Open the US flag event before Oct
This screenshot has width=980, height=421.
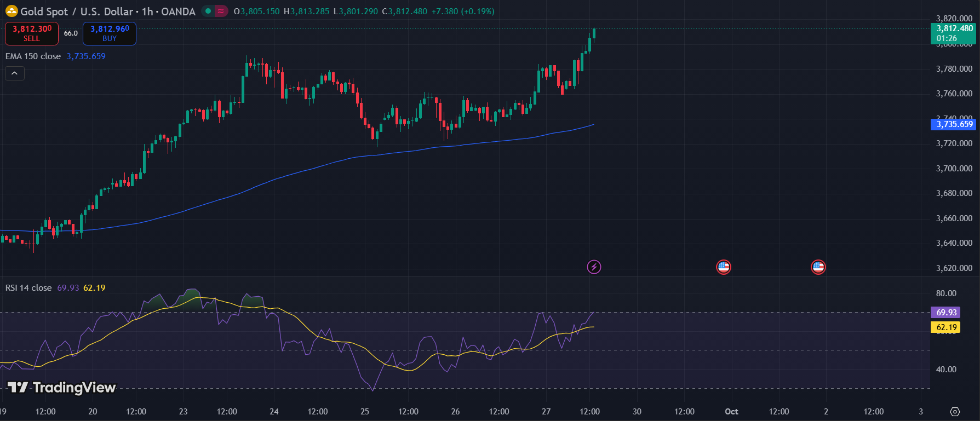click(724, 267)
